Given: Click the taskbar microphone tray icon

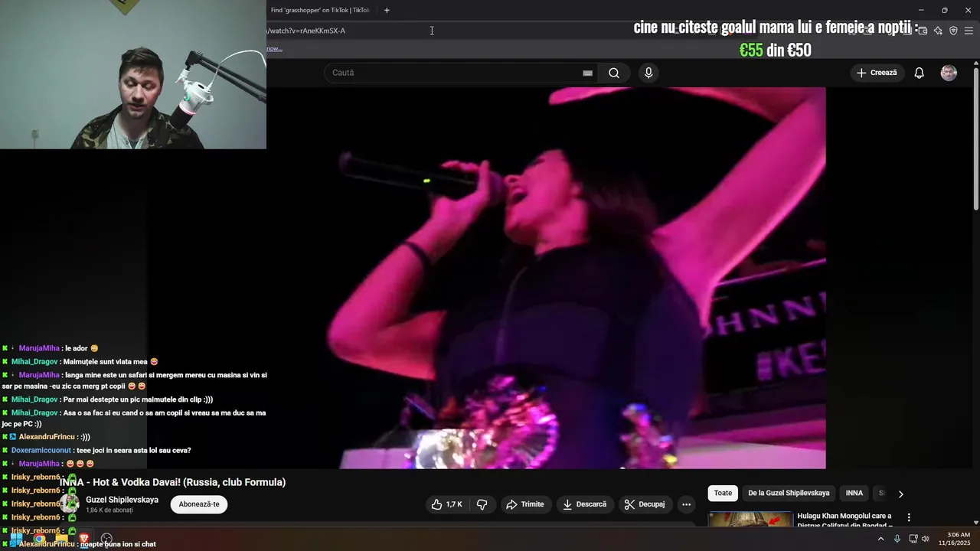Looking at the screenshot, I should (x=897, y=539).
